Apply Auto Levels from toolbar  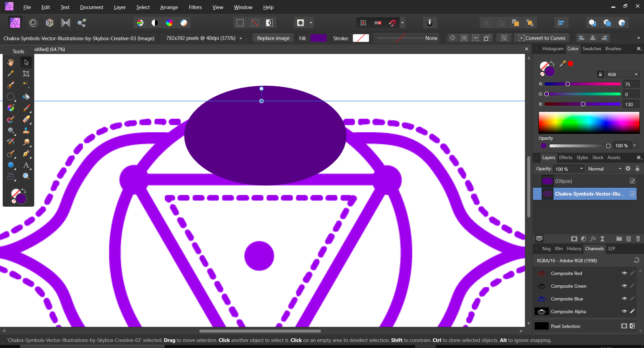140,23
